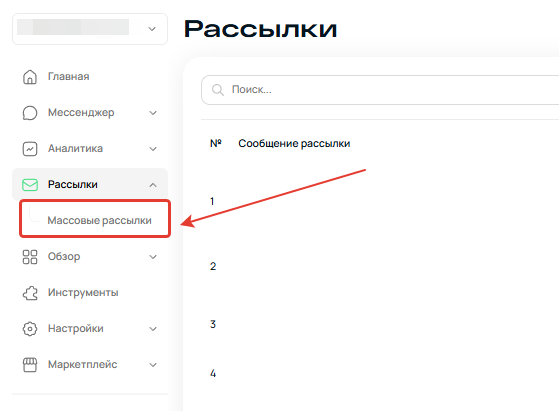The height and width of the screenshot is (411, 559).
Task: Open the Мессенджер menu item
Action: pyautogui.click(x=81, y=113)
